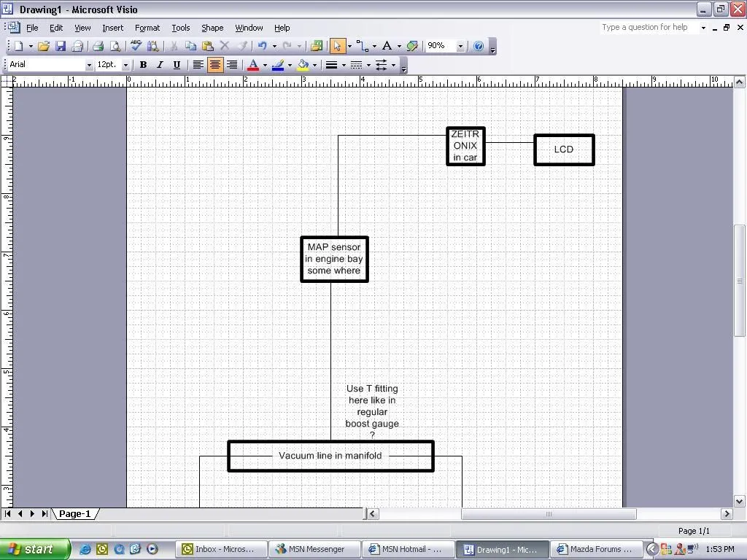Select the ZEITRONIX in car shape
Screen dimensions: 747x560
click(465, 146)
